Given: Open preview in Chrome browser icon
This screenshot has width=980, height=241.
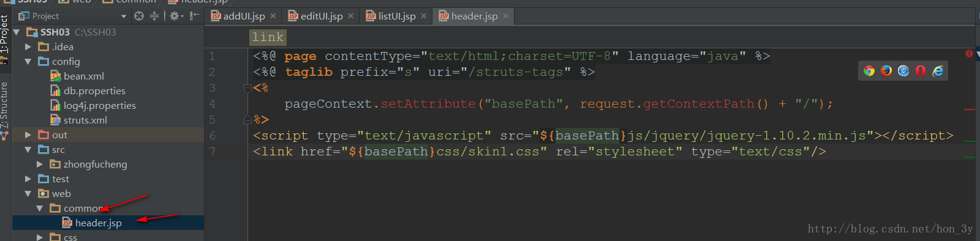Looking at the screenshot, I should (869, 71).
